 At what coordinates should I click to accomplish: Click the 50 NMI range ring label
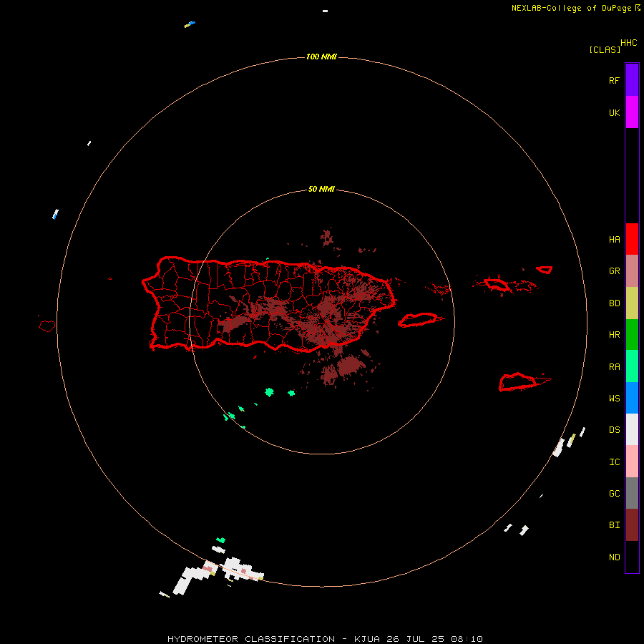point(321,189)
